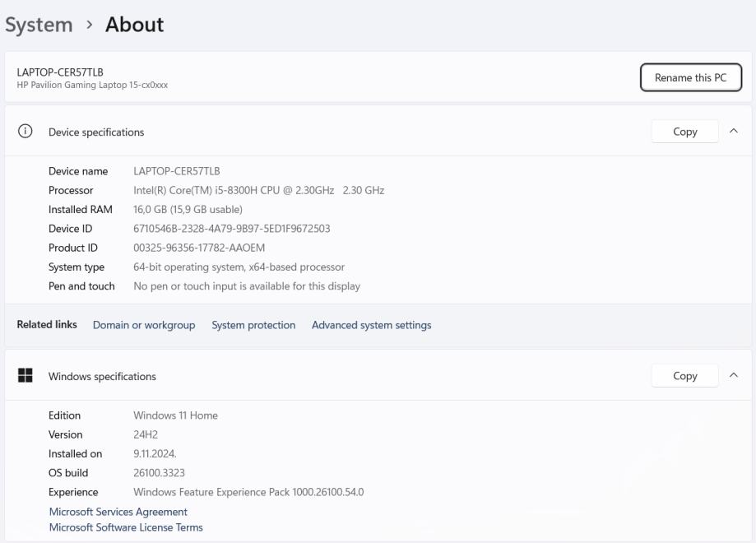Viewport: 756px width, 543px height.
Task: Click the Processor label
Action: pyautogui.click(x=71, y=190)
